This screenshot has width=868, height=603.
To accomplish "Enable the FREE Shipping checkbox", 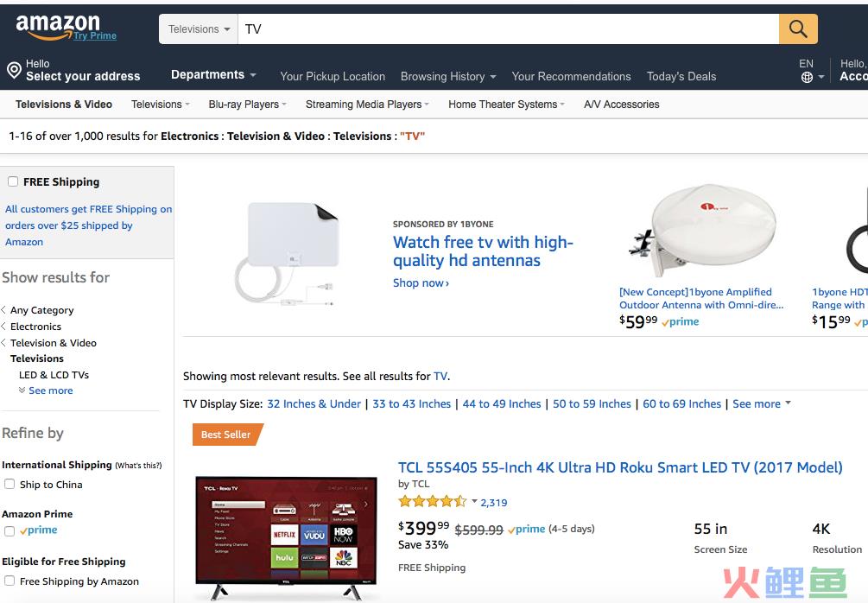I will pos(13,181).
